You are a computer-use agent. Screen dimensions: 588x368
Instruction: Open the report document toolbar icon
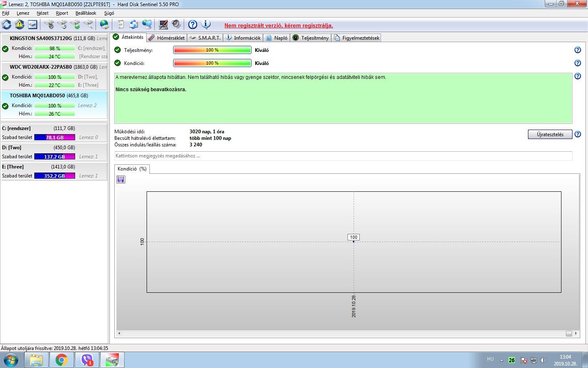coord(121,25)
